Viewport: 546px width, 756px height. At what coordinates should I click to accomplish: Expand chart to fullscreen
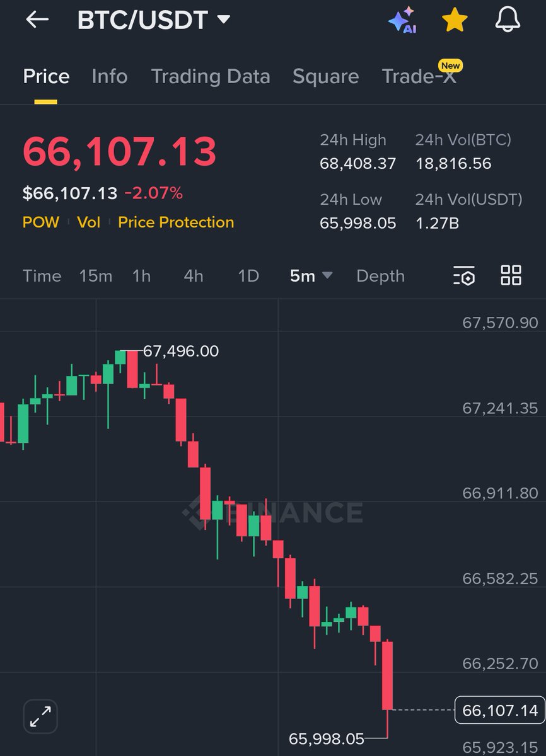click(40, 716)
